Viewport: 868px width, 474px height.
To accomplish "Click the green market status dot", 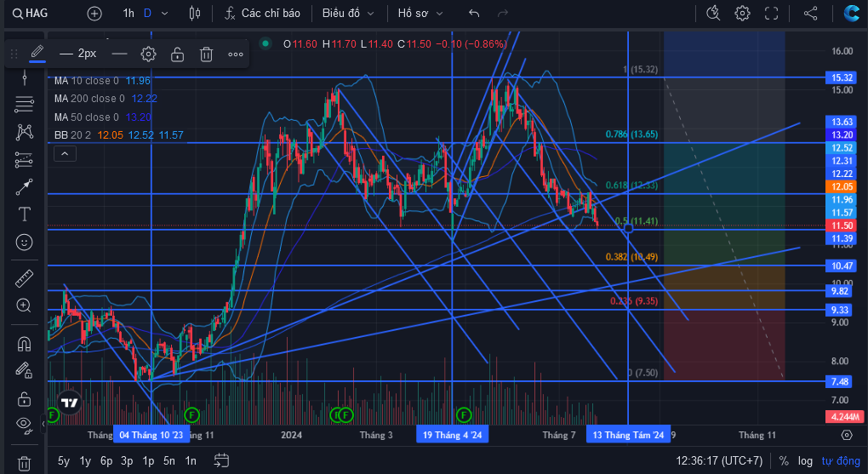I will [x=266, y=43].
